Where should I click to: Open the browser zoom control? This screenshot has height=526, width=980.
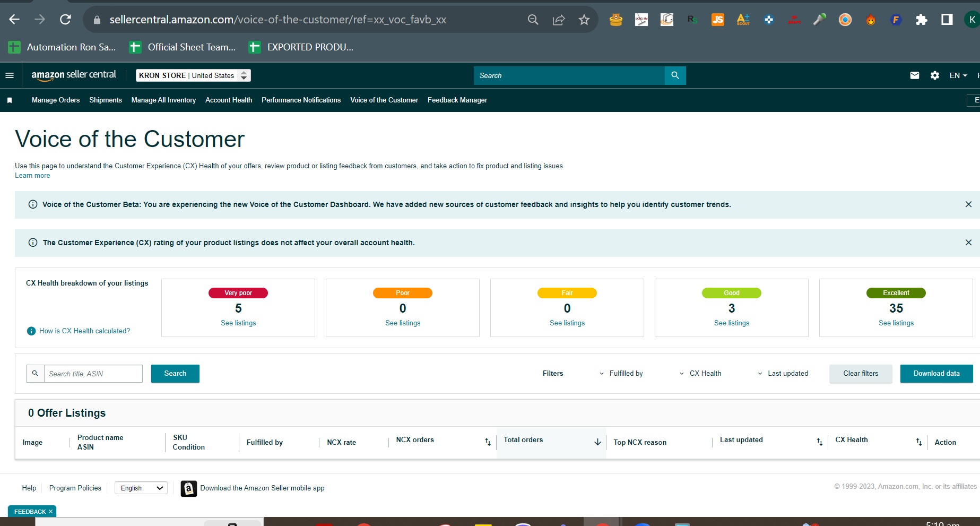533,20
